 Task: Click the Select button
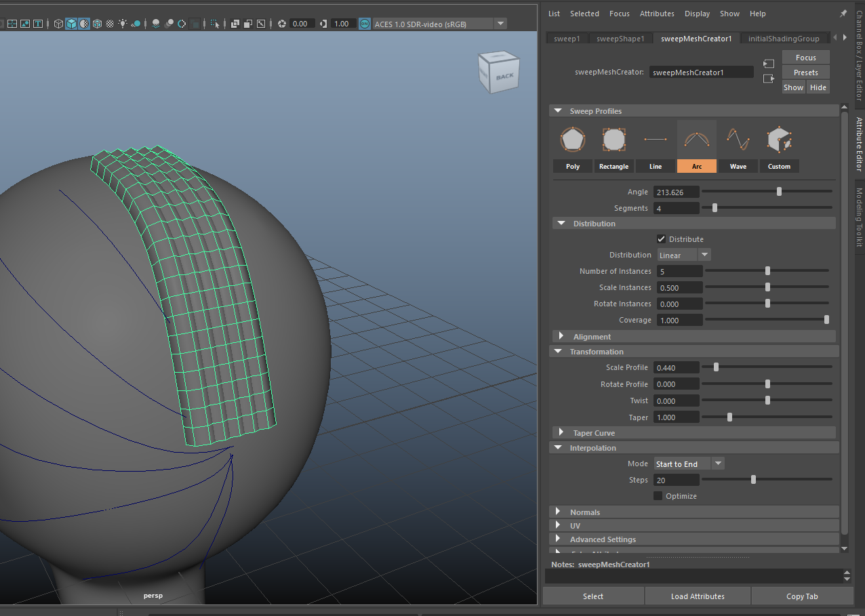click(x=593, y=596)
